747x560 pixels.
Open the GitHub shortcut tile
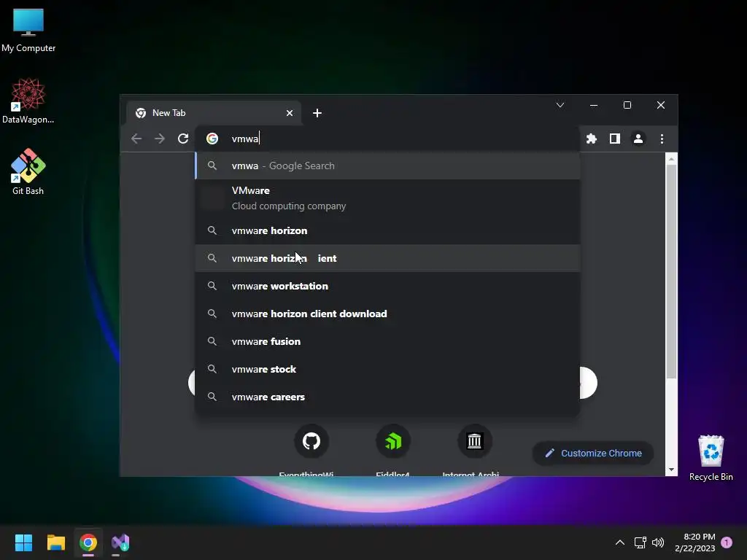(x=311, y=441)
